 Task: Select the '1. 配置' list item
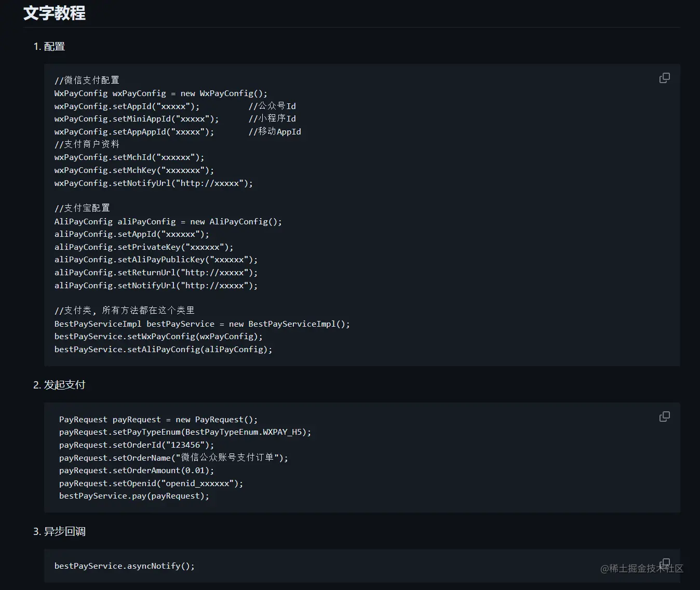pos(49,46)
